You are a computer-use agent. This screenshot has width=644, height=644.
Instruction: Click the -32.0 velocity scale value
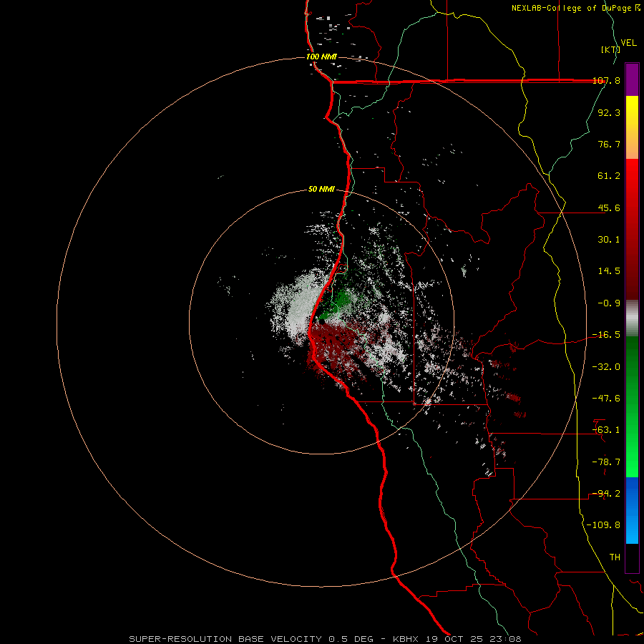point(606,367)
